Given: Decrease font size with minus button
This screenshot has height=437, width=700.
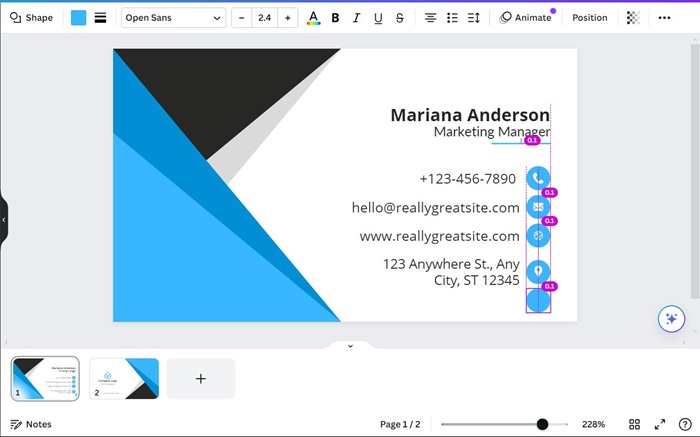Looking at the screenshot, I should pos(242,18).
